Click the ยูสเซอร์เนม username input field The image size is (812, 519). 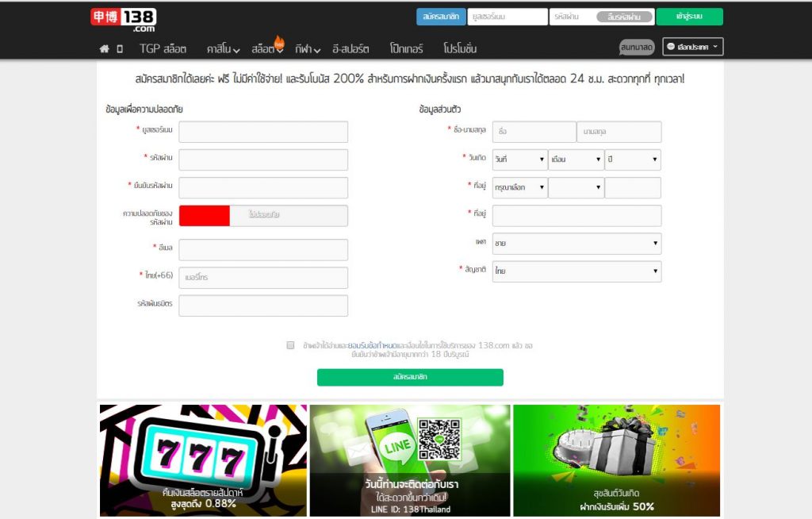(263, 132)
